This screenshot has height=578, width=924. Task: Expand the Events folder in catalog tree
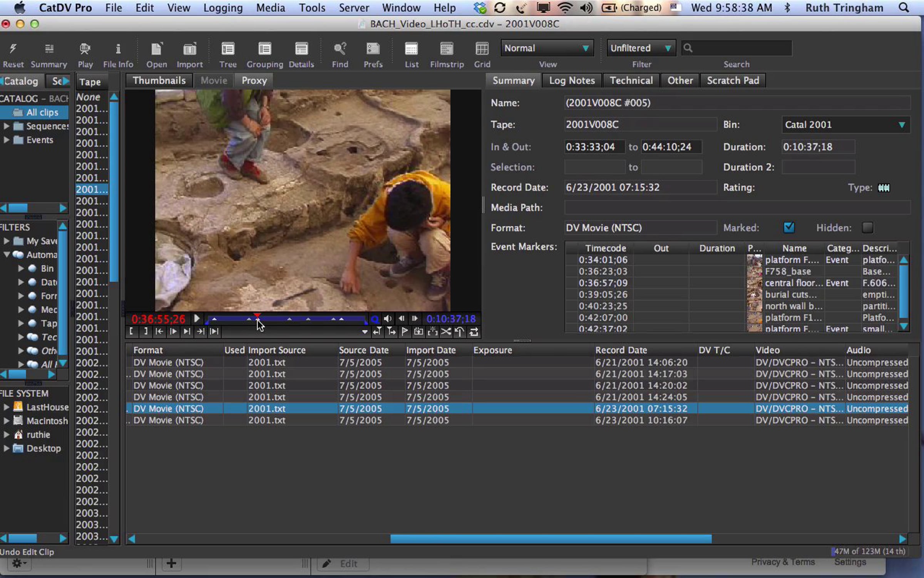[x=6, y=140]
